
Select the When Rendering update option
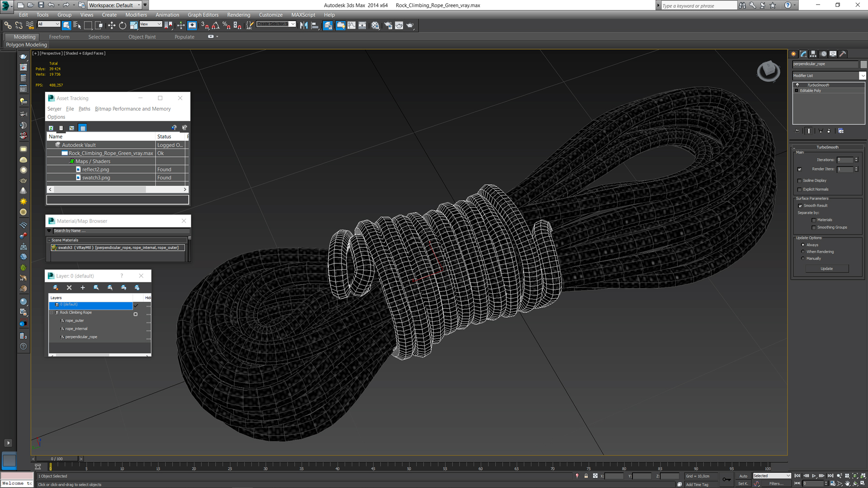click(x=803, y=252)
